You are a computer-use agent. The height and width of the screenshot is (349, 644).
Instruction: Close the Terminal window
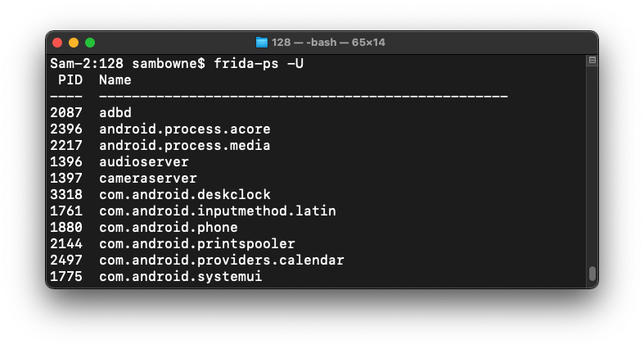pos(57,43)
